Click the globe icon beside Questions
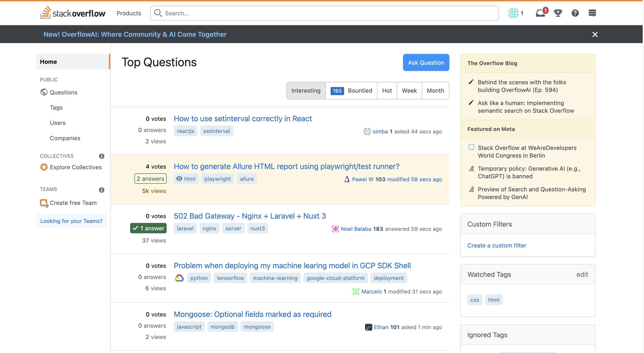This screenshot has height=353, width=644. coord(44,92)
